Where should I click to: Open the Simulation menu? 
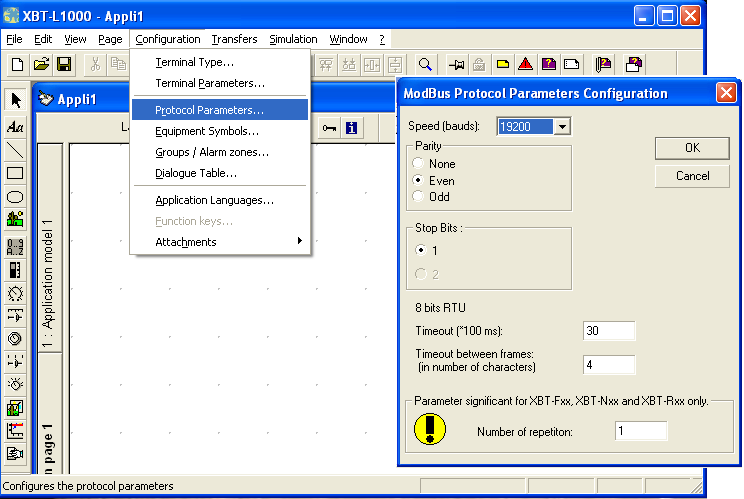(293, 39)
